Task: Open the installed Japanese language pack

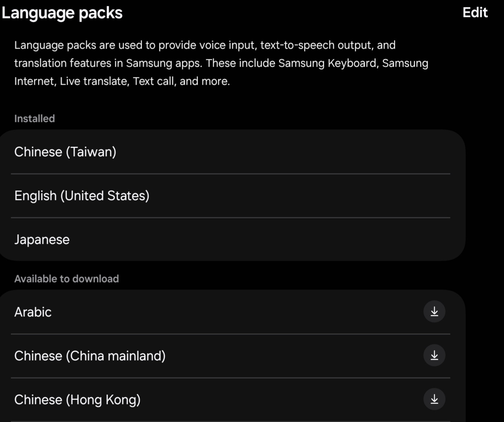Action: tap(42, 240)
